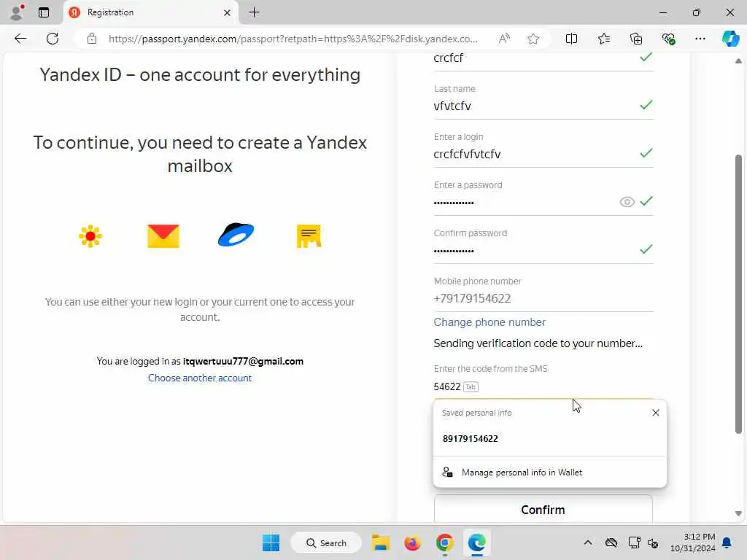This screenshot has height=560, width=747.
Task: Close the Registration tab
Action: pos(228,13)
